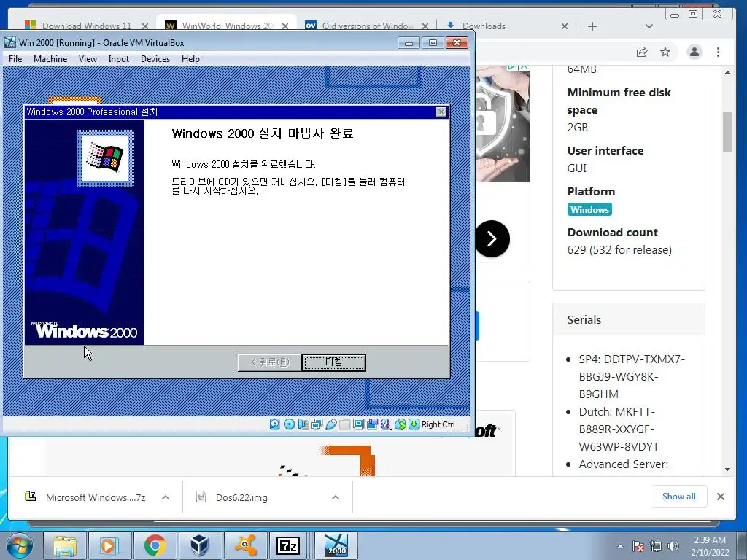The height and width of the screenshot is (560, 747).
Task: Open the Chrome profile icon
Action: coord(694,52)
